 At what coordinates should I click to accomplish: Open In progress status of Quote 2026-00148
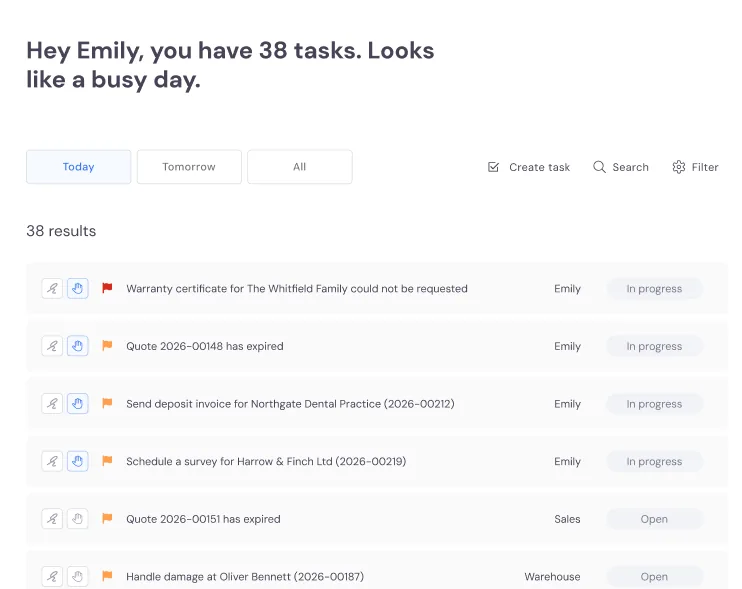click(x=654, y=346)
